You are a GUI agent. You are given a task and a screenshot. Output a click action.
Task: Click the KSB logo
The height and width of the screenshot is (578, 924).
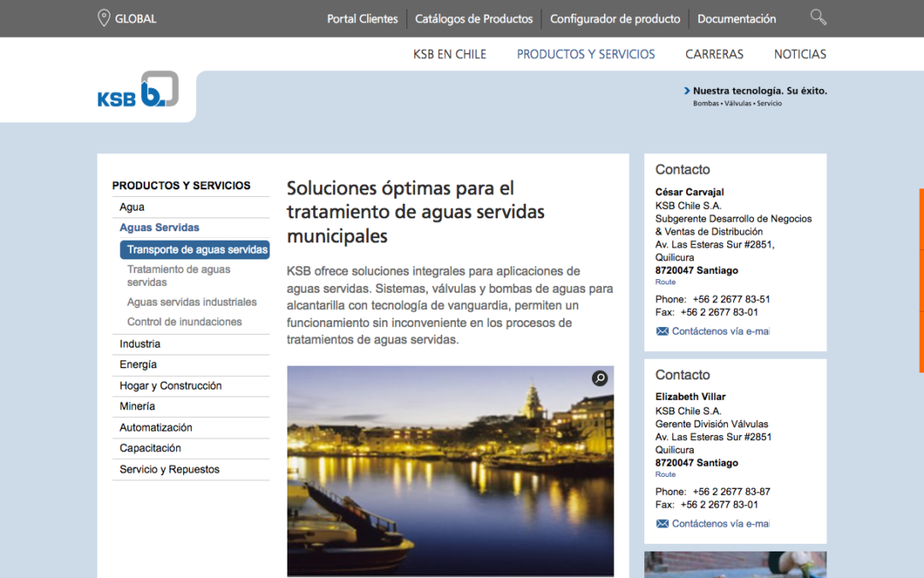point(138,89)
